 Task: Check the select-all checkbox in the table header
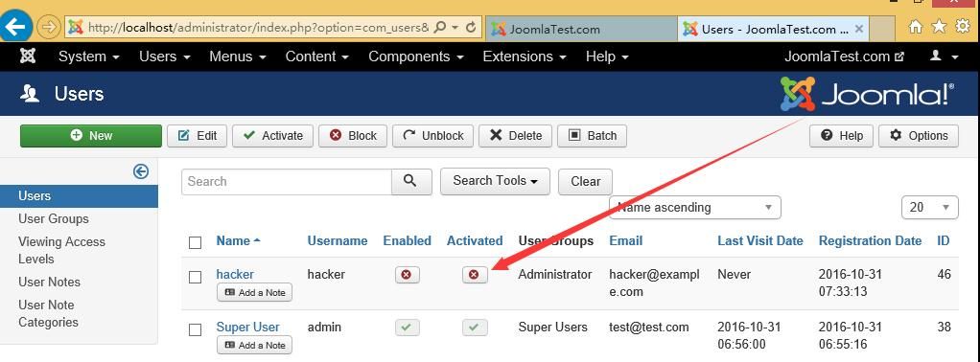tap(196, 242)
